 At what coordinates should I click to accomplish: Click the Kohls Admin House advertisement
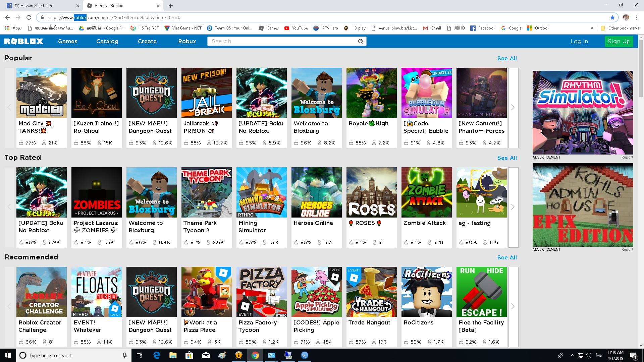pos(583,205)
